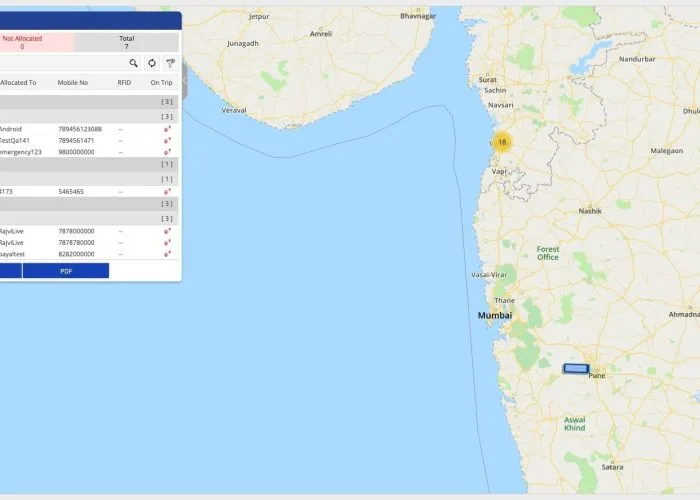Export the list with the PDF button

66,271
